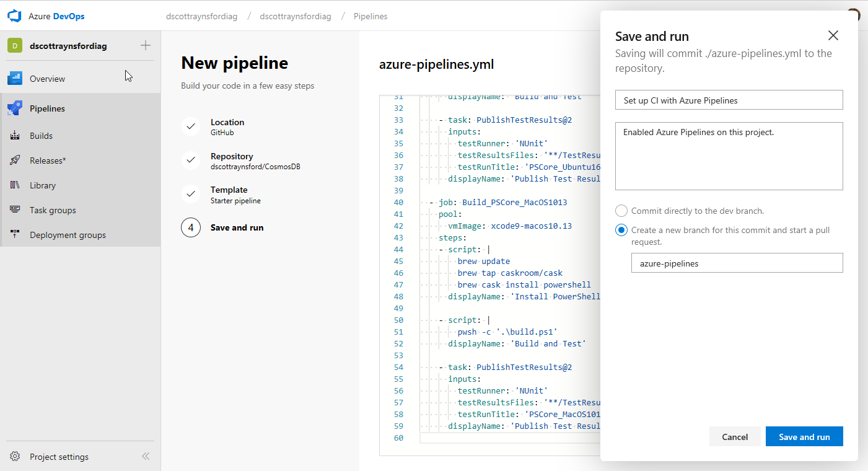Image resolution: width=868 pixels, height=471 pixels.
Task: Click the Library books icon
Action: pyautogui.click(x=15, y=185)
